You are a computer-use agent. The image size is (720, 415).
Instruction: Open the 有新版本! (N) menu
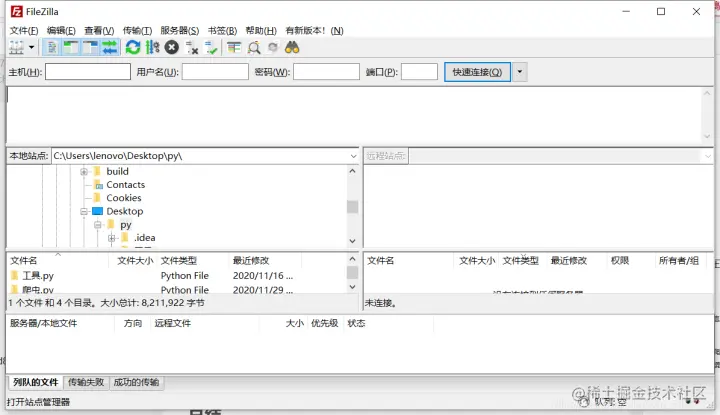point(315,30)
